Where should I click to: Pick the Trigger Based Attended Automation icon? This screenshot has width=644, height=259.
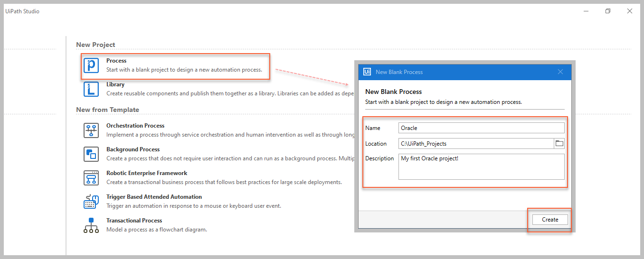point(91,202)
